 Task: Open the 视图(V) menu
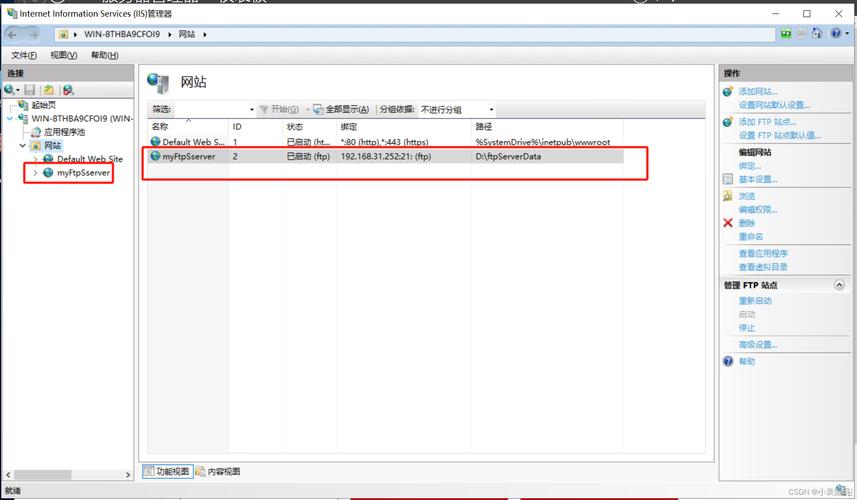[x=64, y=55]
